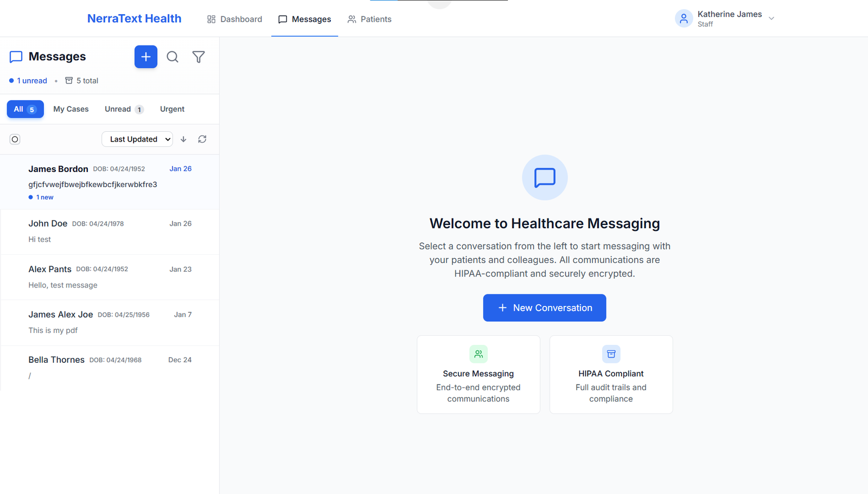Viewport: 868px width, 494px height.
Task: Switch to the Unread tab
Action: click(124, 109)
